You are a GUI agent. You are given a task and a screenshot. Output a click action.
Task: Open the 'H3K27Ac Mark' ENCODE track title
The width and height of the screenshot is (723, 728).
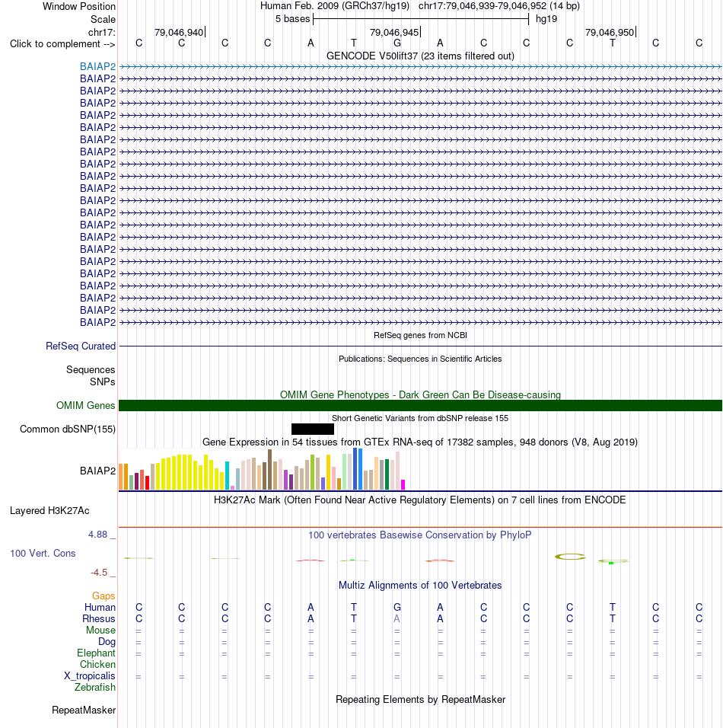coord(420,500)
